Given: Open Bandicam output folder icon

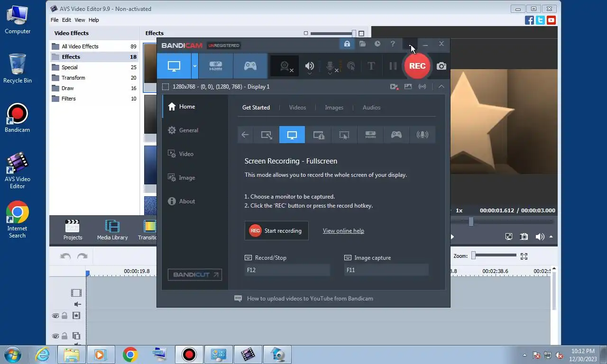Looking at the screenshot, I should pyautogui.click(x=362, y=44).
